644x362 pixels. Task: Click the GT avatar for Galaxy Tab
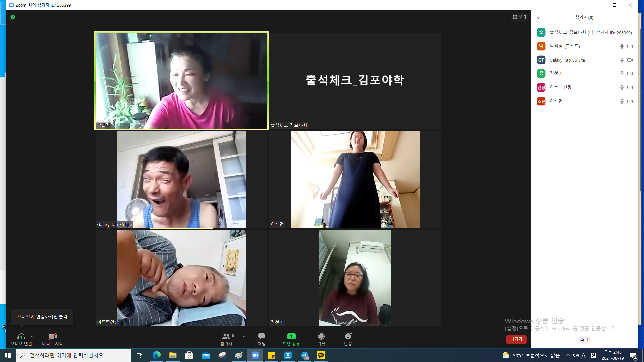(541, 60)
